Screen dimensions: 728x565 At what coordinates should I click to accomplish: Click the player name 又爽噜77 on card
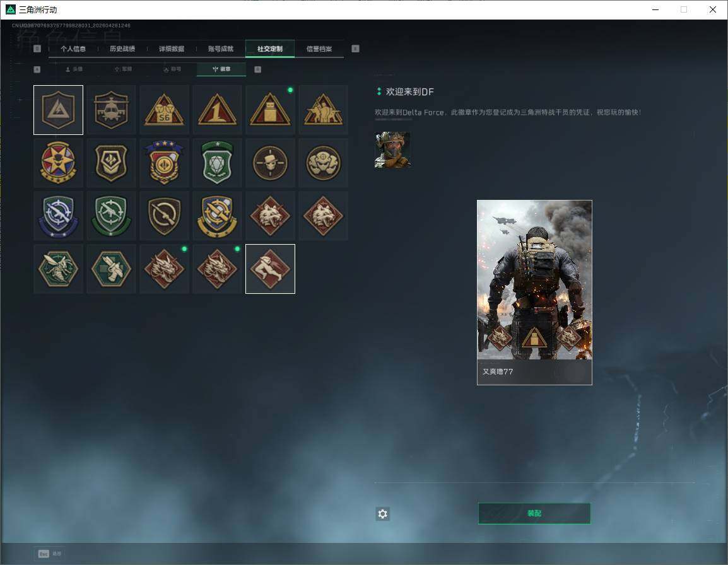pos(498,372)
